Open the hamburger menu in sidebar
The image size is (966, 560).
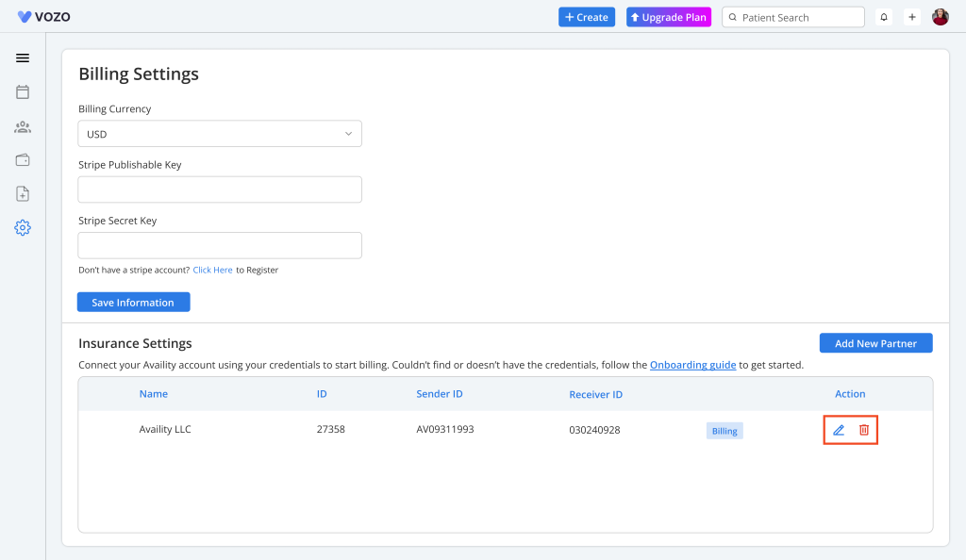point(23,58)
